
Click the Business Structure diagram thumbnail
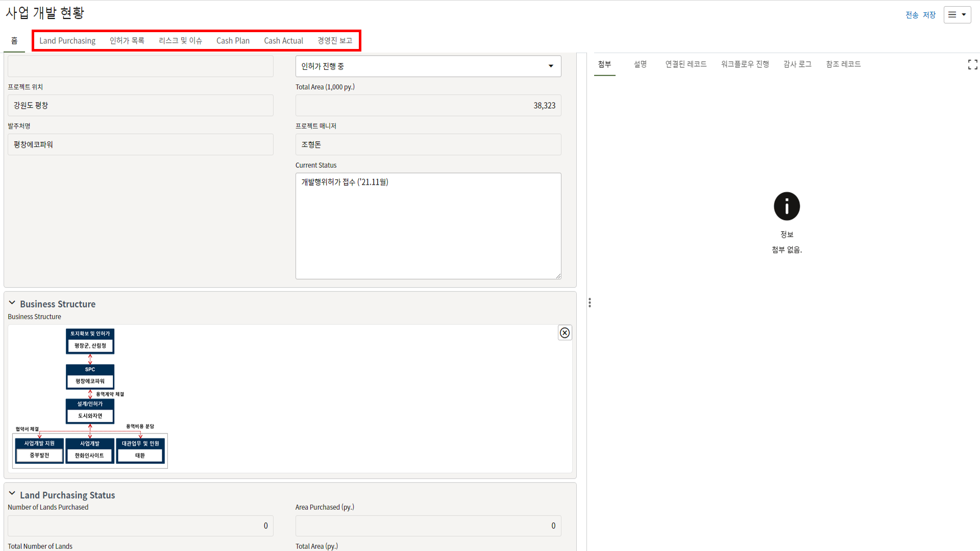pos(90,398)
